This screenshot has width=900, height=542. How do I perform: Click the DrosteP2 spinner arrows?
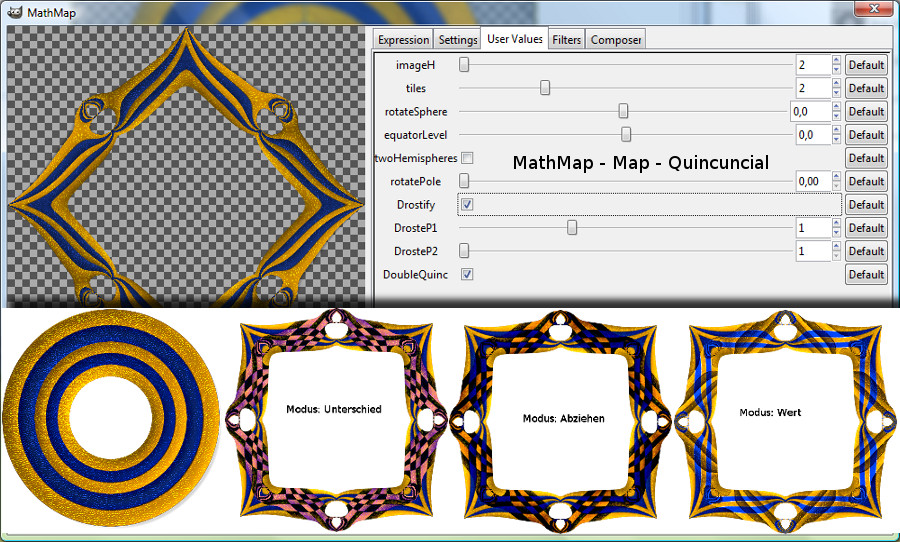pyautogui.click(x=836, y=251)
